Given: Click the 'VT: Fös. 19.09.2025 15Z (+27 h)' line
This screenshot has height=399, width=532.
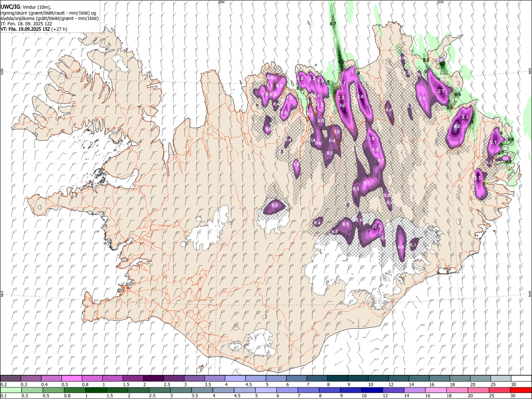Looking at the screenshot, I should pyautogui.click(x=34, y=29).
